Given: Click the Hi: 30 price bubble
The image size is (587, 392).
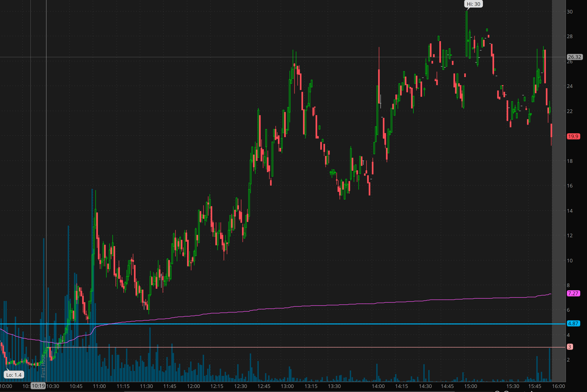Looking at the screenshot, I should (473, 4).
